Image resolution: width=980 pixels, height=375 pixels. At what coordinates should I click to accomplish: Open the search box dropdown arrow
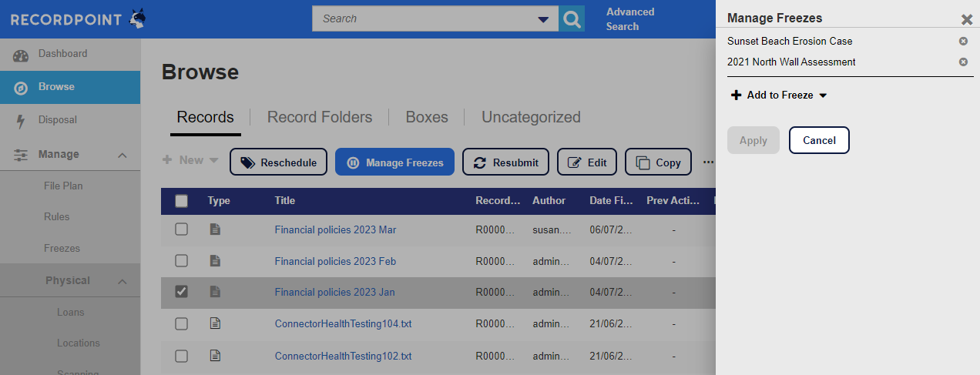pos(543,19)
